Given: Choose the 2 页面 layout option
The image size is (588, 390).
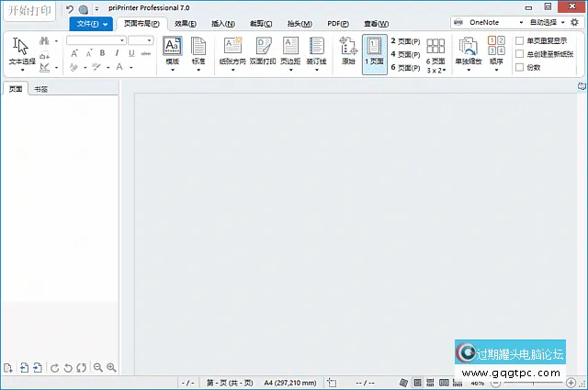Looking at the screenshot, I should [x=405, y=41].
